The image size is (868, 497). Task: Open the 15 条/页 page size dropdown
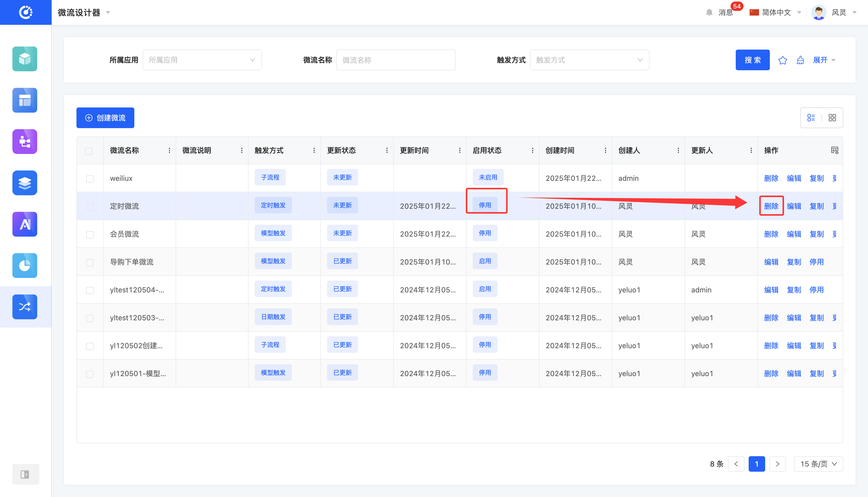point(818,464)
